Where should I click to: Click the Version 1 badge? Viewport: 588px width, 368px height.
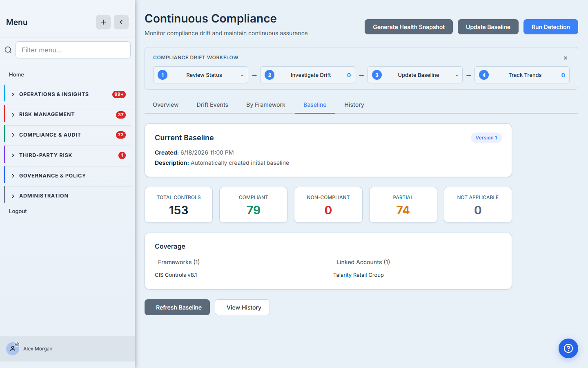coord(486,138)
